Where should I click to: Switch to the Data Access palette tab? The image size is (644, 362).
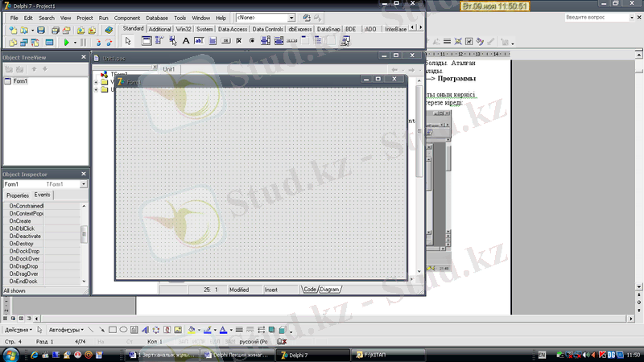tap(233, 29)
